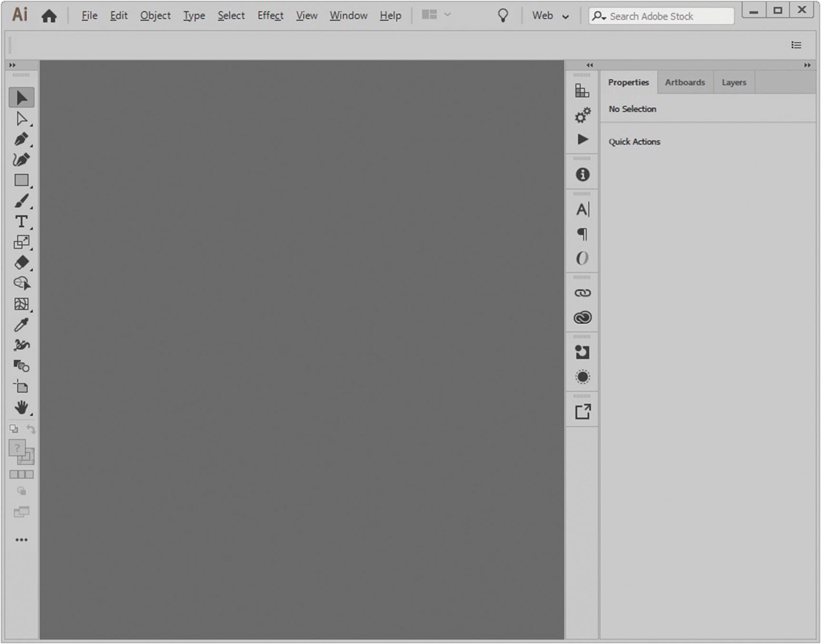Open the Info panel icon
Image resolution: width=821 pixels, height=644 pixels.
click(x=582, y=175)
